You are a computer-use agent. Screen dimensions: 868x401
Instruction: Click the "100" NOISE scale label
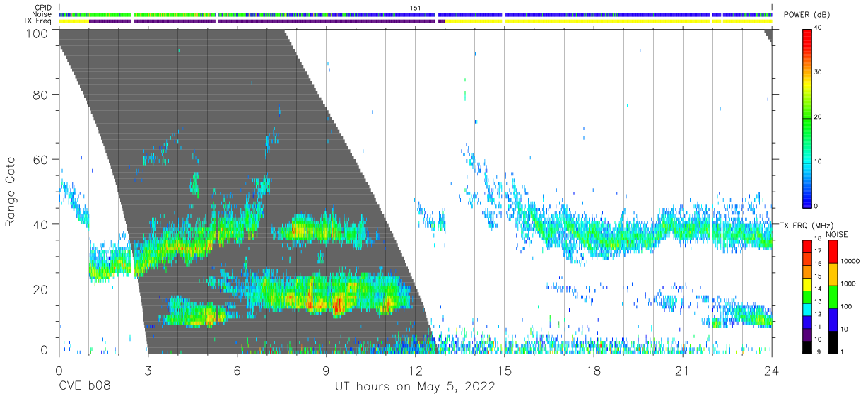pyautogui.click(x=846, y=306)
